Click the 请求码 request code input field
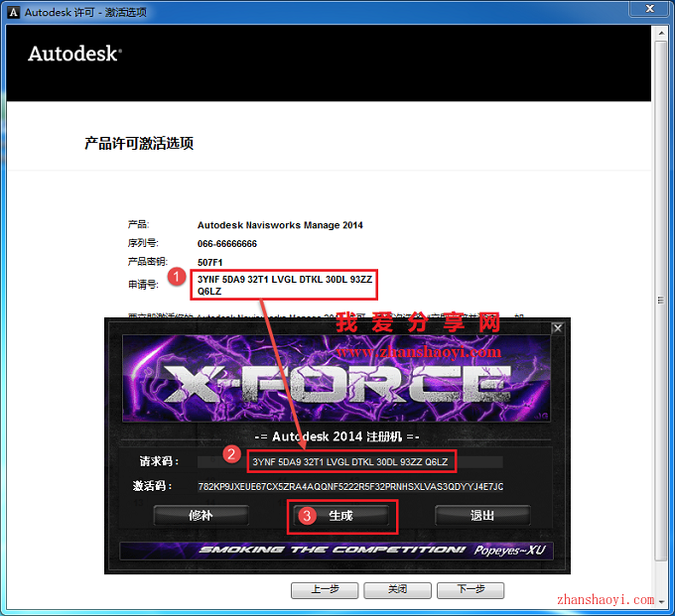 (x=350, y=462)
